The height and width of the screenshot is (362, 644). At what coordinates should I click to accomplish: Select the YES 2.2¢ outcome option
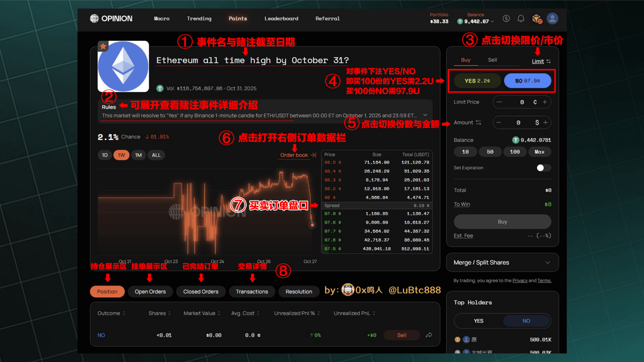point(477,81)
